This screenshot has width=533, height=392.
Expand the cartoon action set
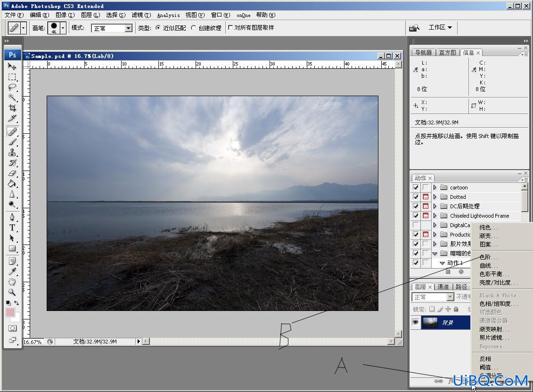click(435, 188)
